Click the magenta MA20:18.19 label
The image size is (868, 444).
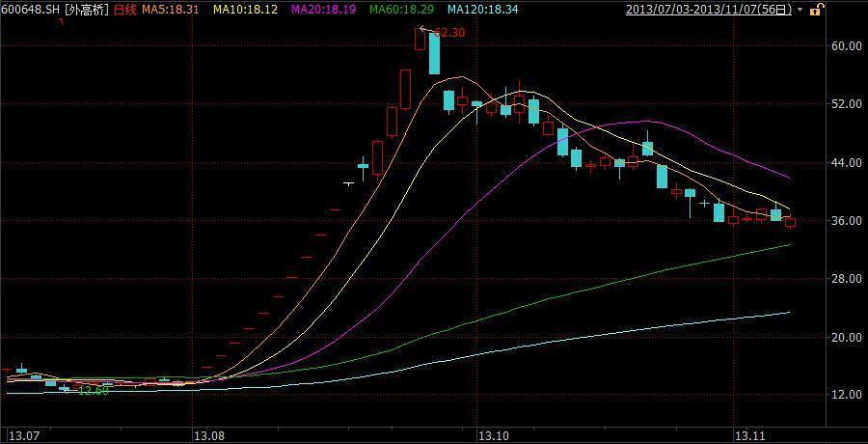coord(324,10)
